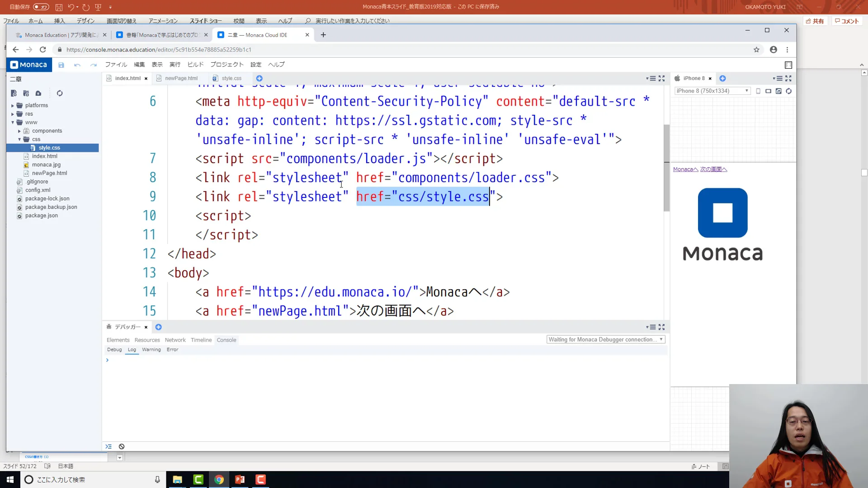The image size is (868, 488).
Task: Open the ビルド menu in Monaca
Action: click(x=196, y=65)
